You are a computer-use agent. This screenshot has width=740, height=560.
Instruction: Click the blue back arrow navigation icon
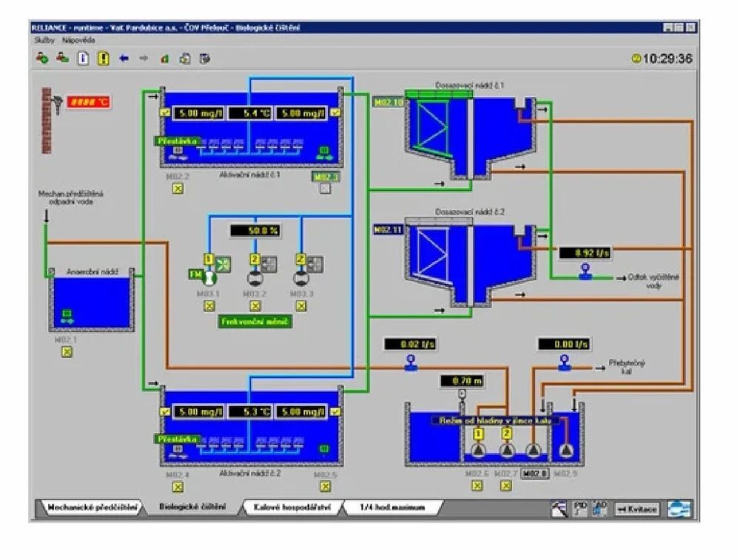pyautogui.click(x=124, y=57)
